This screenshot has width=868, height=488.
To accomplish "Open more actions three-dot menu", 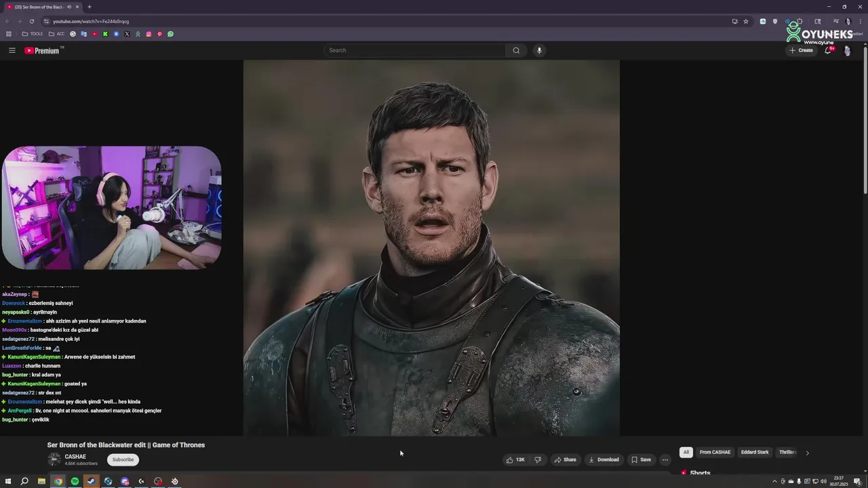I will [665, 460].
